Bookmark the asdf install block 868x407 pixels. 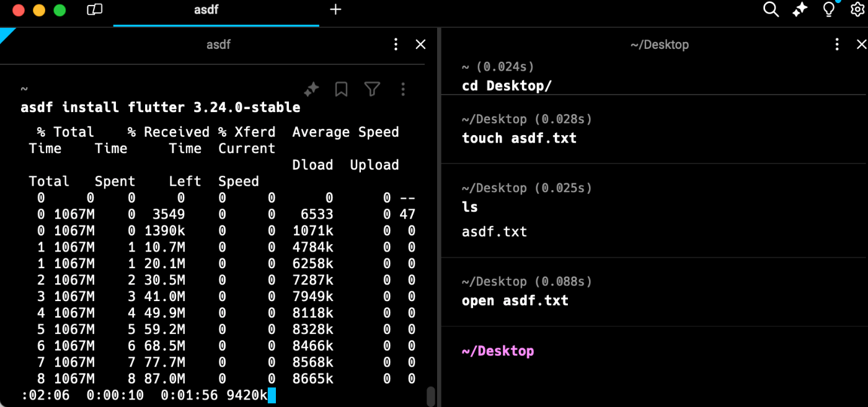point(341,89)
